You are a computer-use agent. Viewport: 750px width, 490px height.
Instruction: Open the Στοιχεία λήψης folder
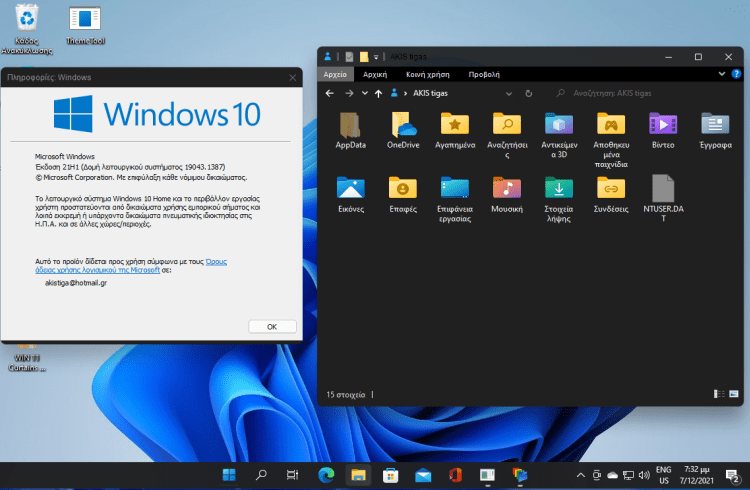(x=559, y=200)
